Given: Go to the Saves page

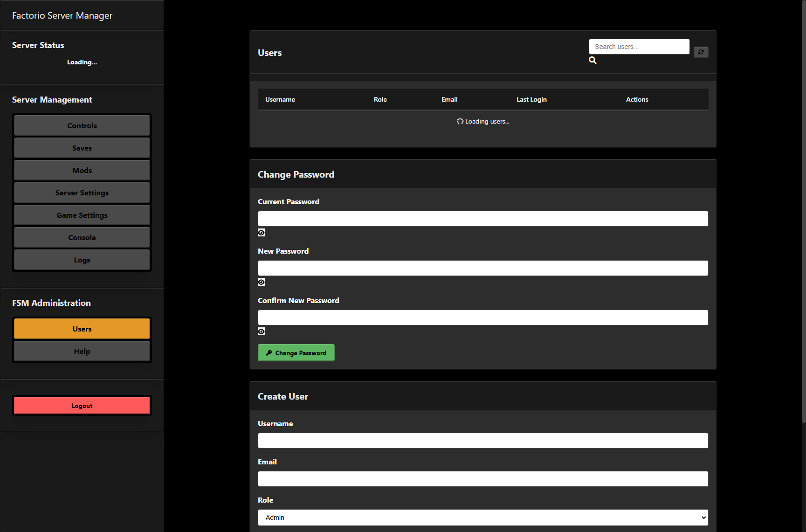Looking at the screenshot, I should click(x=82, y=148).
